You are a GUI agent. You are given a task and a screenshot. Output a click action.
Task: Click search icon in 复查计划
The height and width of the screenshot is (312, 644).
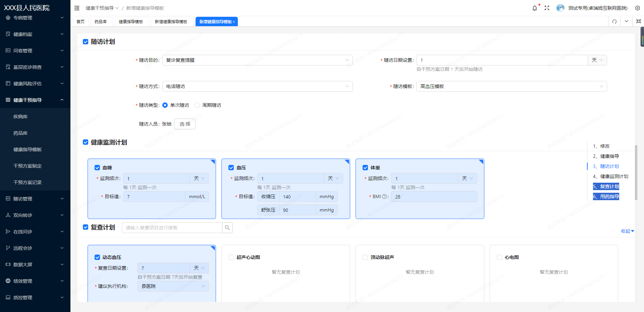click(227, 228)
